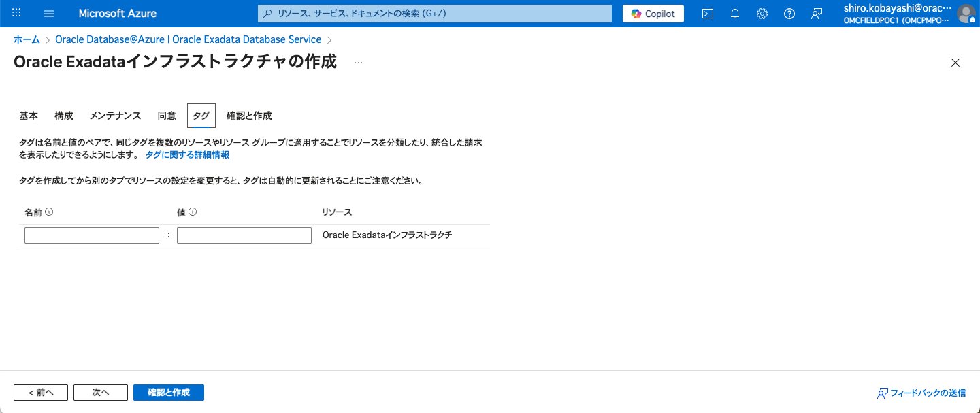Click the user avatar picture
Viewport: 980px width, 413px height.
[x=967, y=13]
